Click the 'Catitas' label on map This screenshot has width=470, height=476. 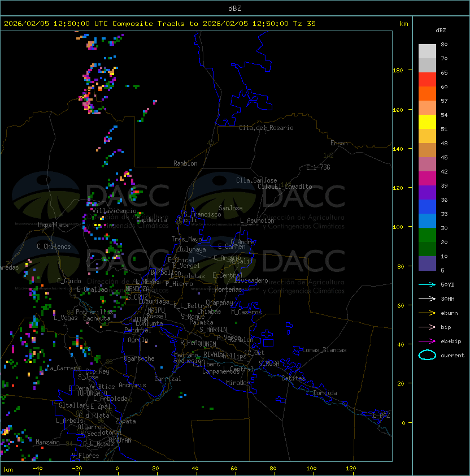(x=293, y=378)
